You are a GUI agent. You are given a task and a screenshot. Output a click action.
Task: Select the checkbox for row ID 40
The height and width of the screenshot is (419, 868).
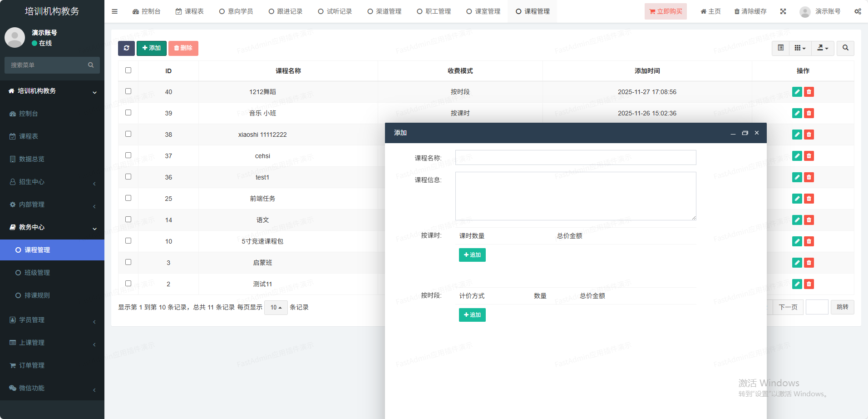tap(128, 91)
